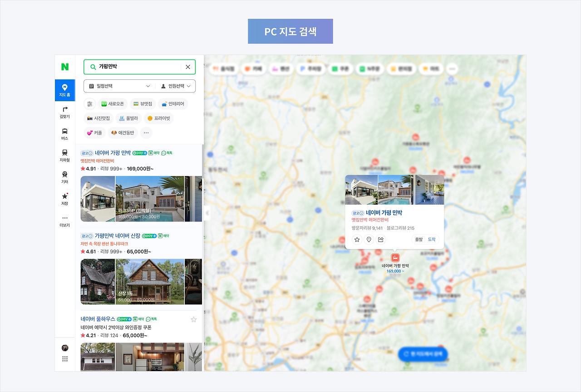The image size is (581, 392).
Task: Select the 지하철 subway sidebar item
Action: click(65, 156)
